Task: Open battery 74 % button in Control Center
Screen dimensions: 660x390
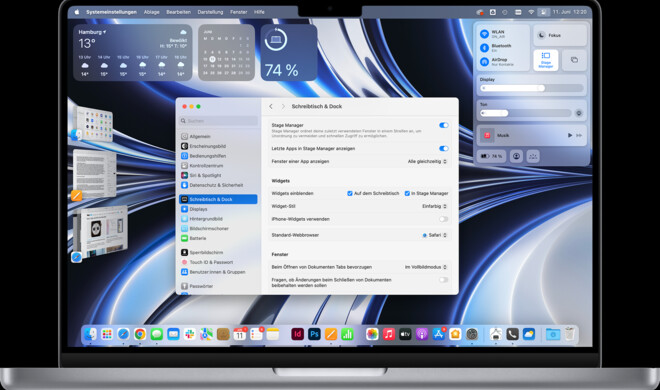Action: (x=492, y=156)
